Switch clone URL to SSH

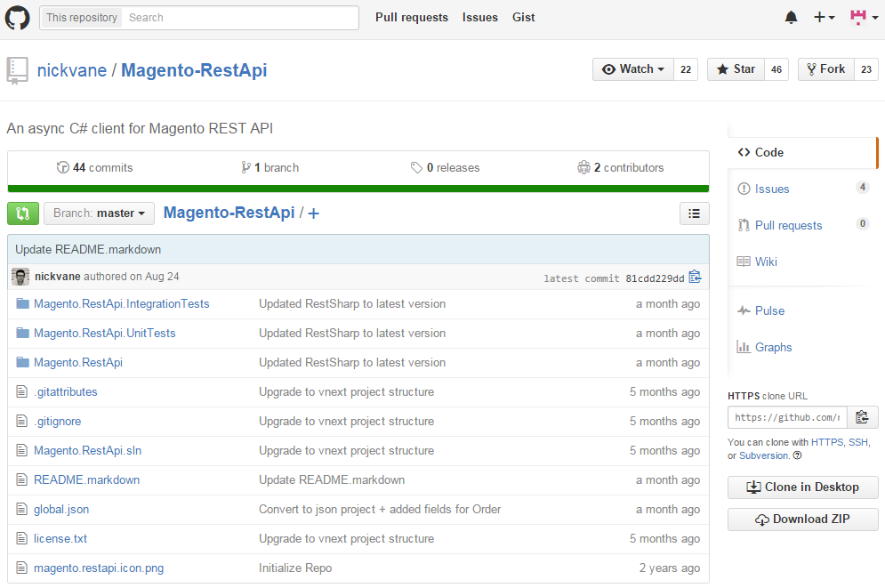[858, 442]
